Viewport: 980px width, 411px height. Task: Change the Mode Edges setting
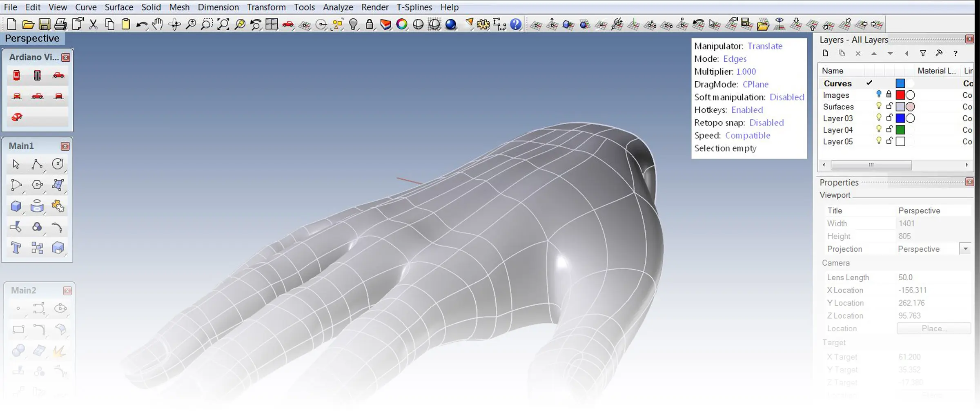[735, 59]
